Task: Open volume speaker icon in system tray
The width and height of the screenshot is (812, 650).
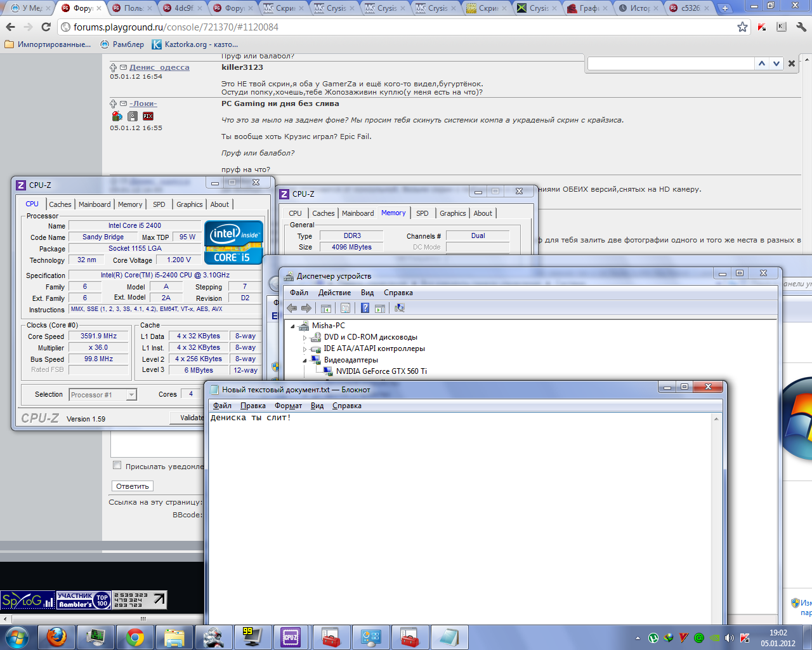Action: click(x=729, y=638)
